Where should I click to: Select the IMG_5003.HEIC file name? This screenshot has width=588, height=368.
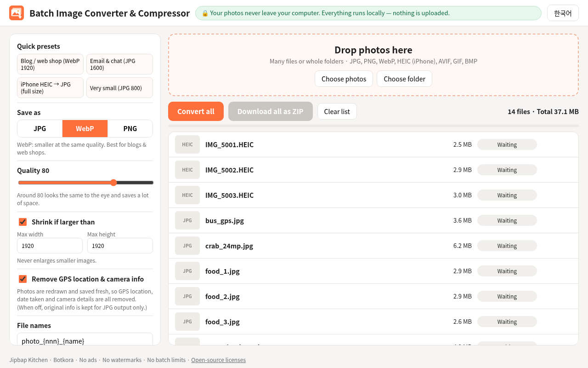pos(230,195)
